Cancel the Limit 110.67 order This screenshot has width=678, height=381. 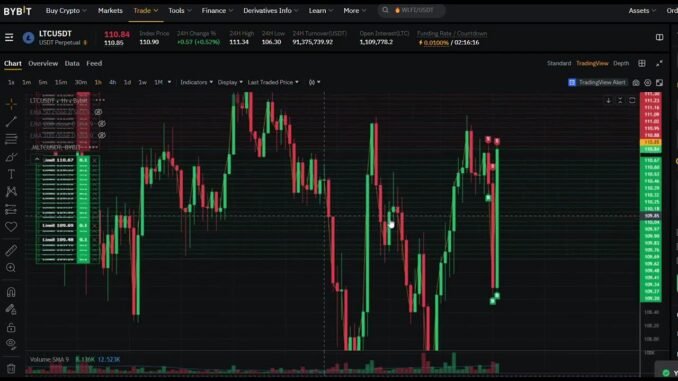(95, 160)
